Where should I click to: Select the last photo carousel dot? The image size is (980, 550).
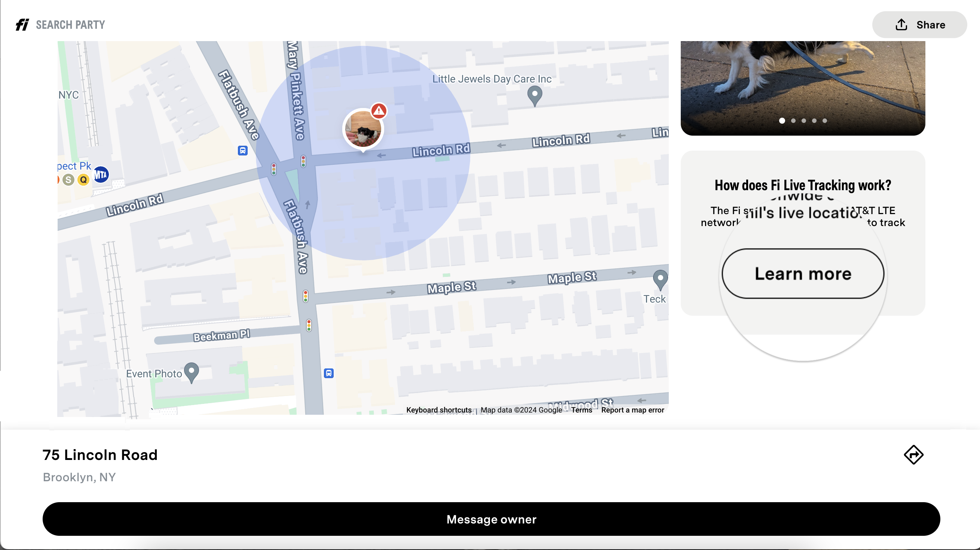pyautogui.click(x=825, y=120)
